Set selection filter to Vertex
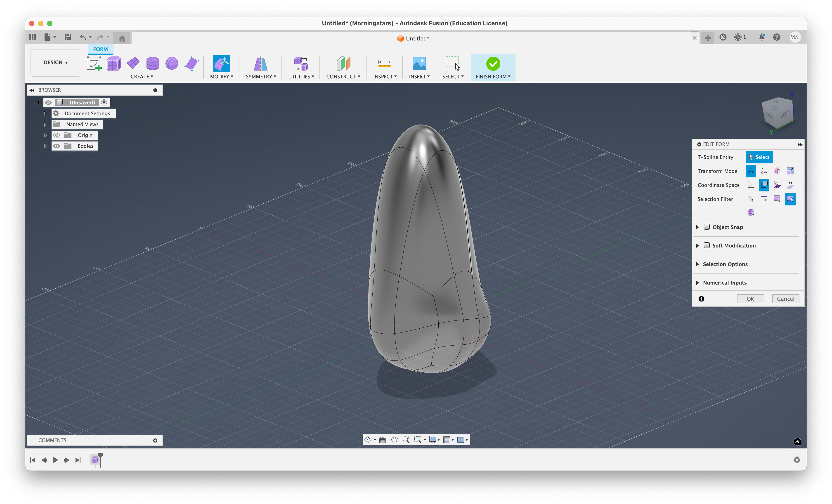The width and height of the screenshot is (832, 504). pyautogui.click(x=751, y=199)
